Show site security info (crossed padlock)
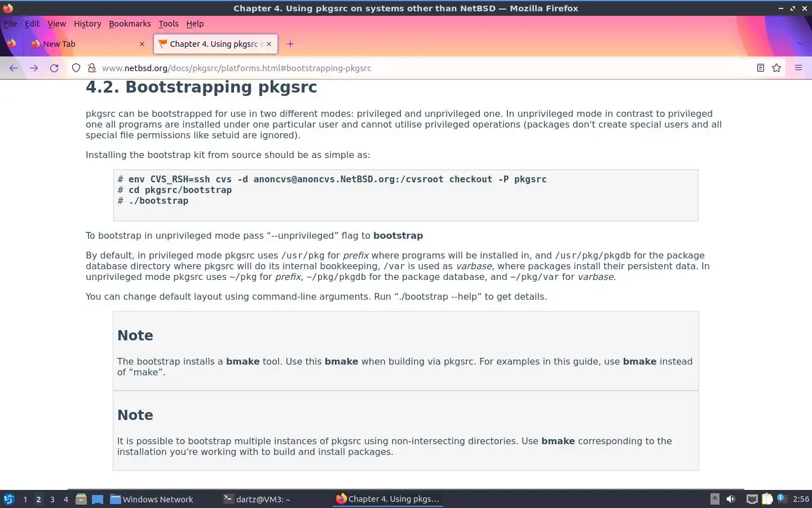812x508 pixels. [91, 68]
